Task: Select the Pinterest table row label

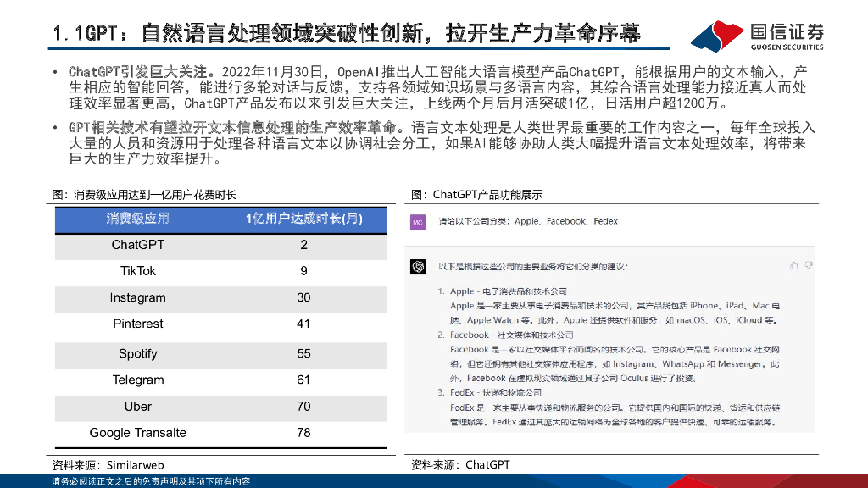Action: pyautogui.click(x=138, y=324)
